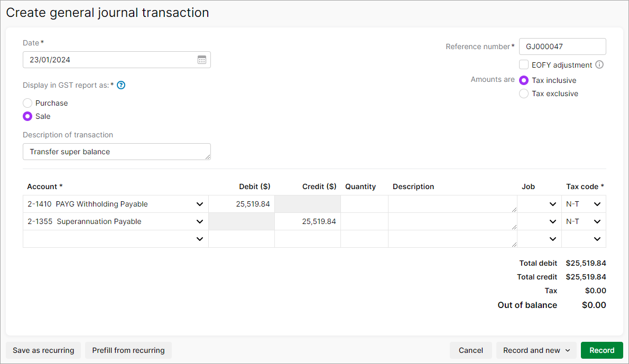Edit the reference number GJ000047
Viewport: 629px width, 364px height.
pos(562,46)
